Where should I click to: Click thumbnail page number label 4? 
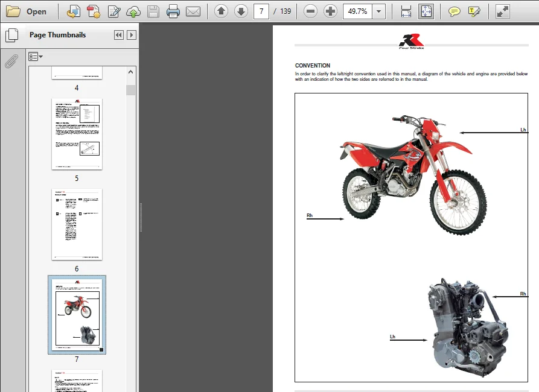pos(77,88)
